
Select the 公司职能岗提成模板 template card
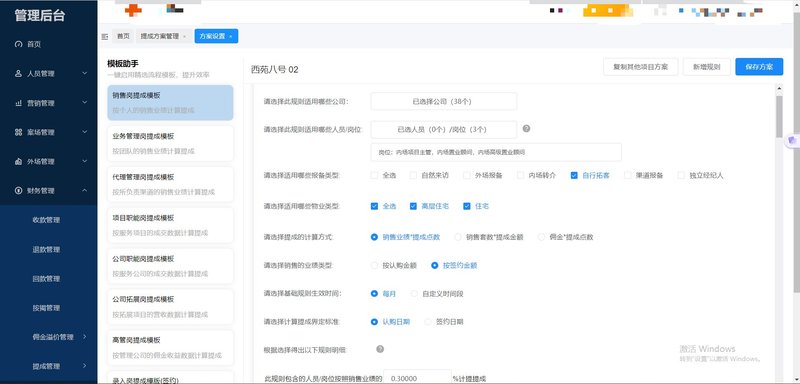click(170, 266)
